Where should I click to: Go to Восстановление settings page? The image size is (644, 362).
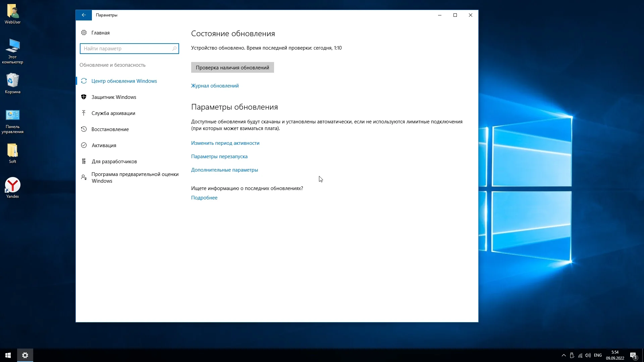[110, 129]
